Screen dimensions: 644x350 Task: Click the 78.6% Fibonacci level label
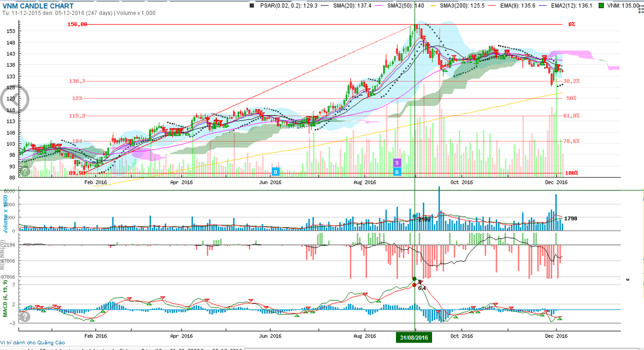coord(571,141)
